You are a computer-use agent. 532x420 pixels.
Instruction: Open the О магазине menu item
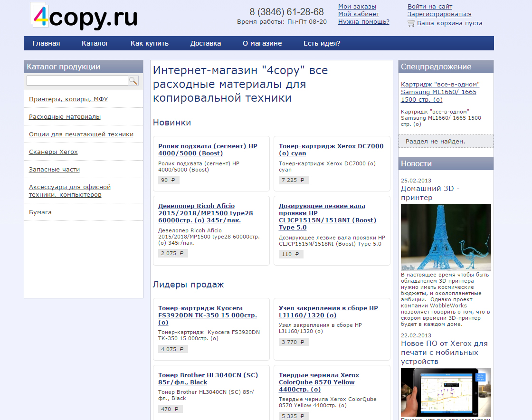262,43
